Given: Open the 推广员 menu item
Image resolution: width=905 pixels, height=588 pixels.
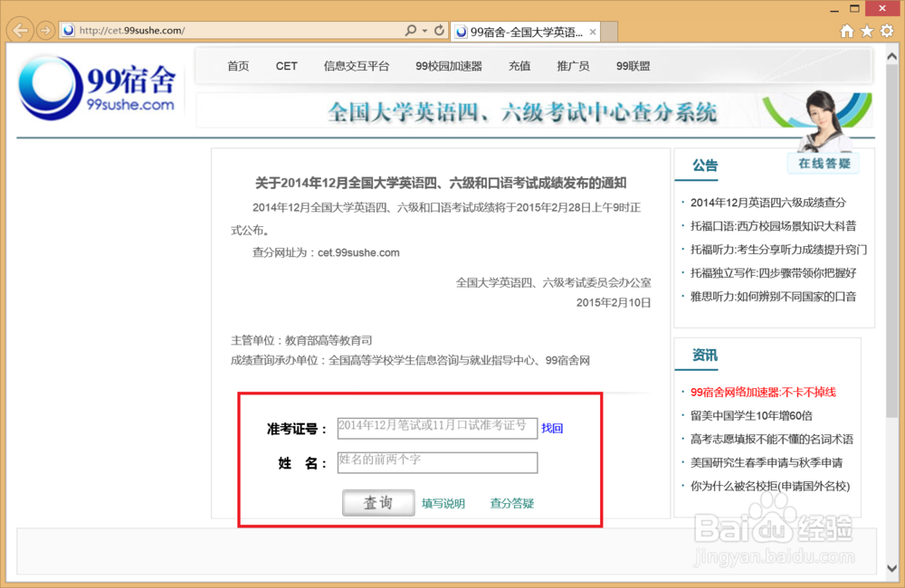Looking at the screenshot, I should click(573, 66).
